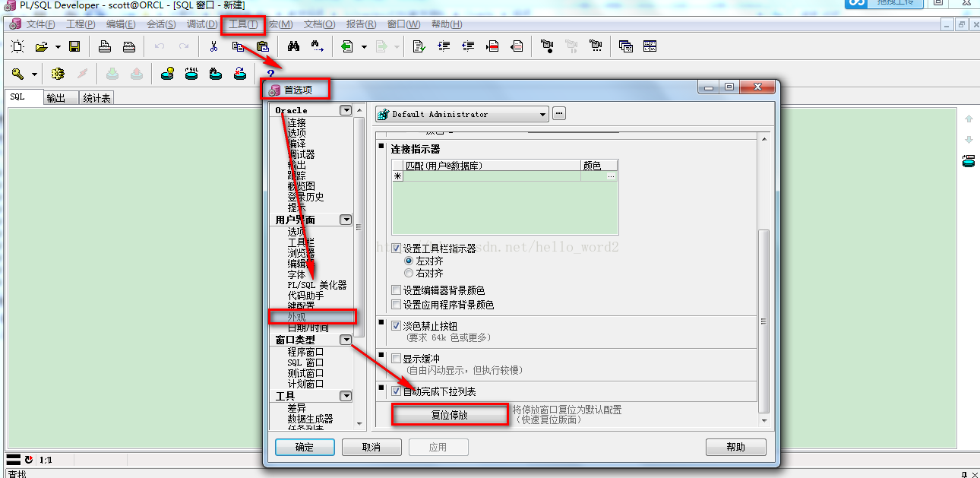Open the 会话(S) menu
The width and height of the screenshot is (980, 478).
coord(161,24)
